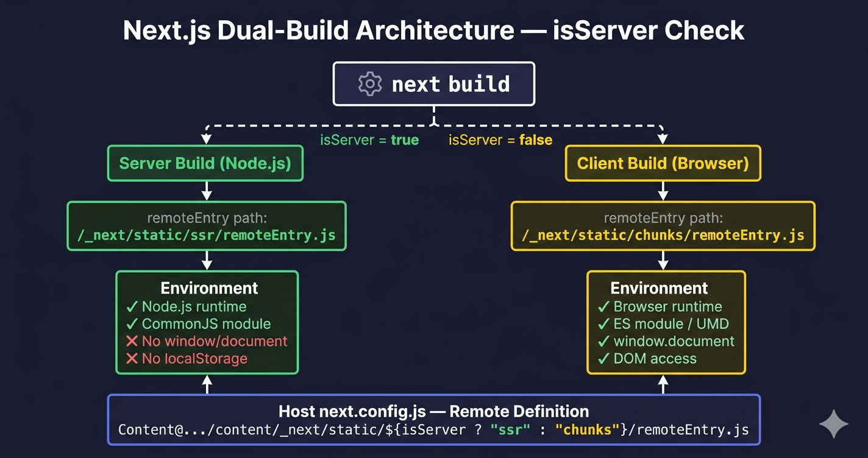Click the 'Browser runtime' text
Viewport: 868px width, 458px height.
click(x=668, y=306)
